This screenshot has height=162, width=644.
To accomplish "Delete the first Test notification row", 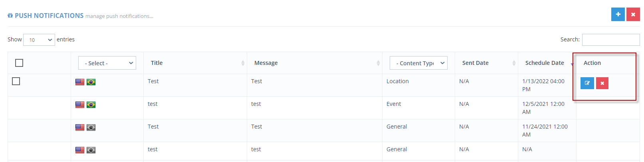I will pos(602,83).
